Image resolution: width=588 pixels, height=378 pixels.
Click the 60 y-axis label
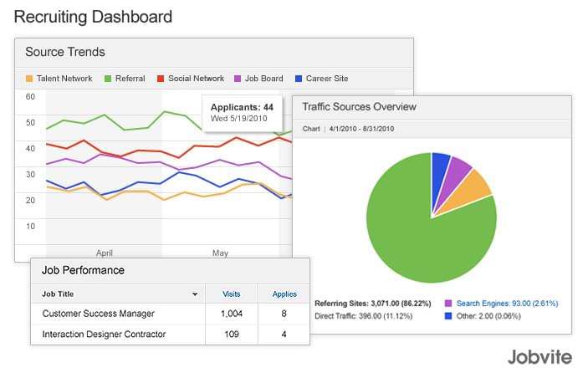click(x=30, y=97)
